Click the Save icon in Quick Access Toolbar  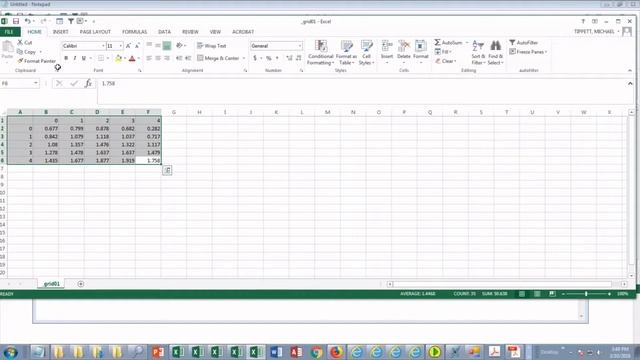[16, 21]
